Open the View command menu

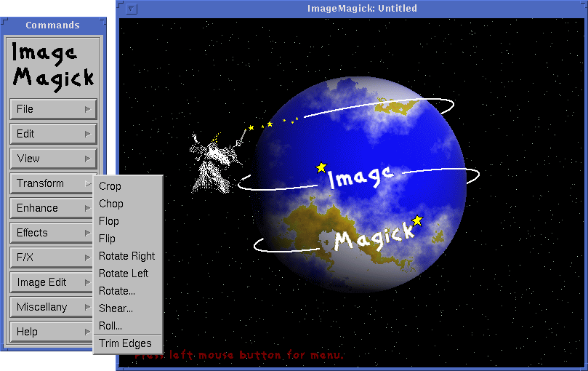coord(53,159)
